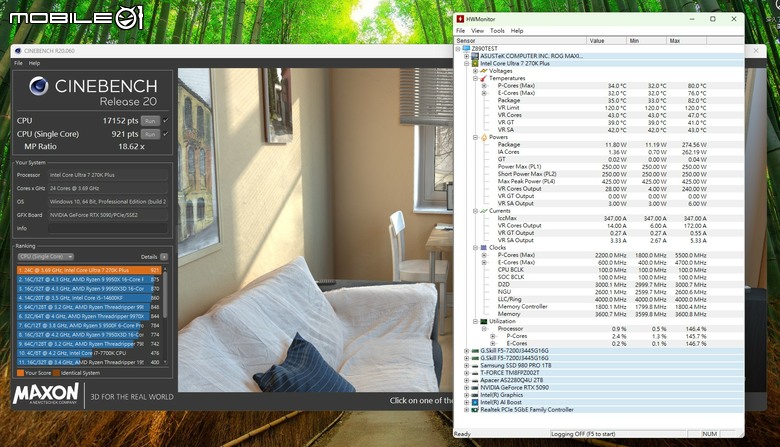Click the Max column header
This screenshot has height=447, width=780.
pos(687,41)
